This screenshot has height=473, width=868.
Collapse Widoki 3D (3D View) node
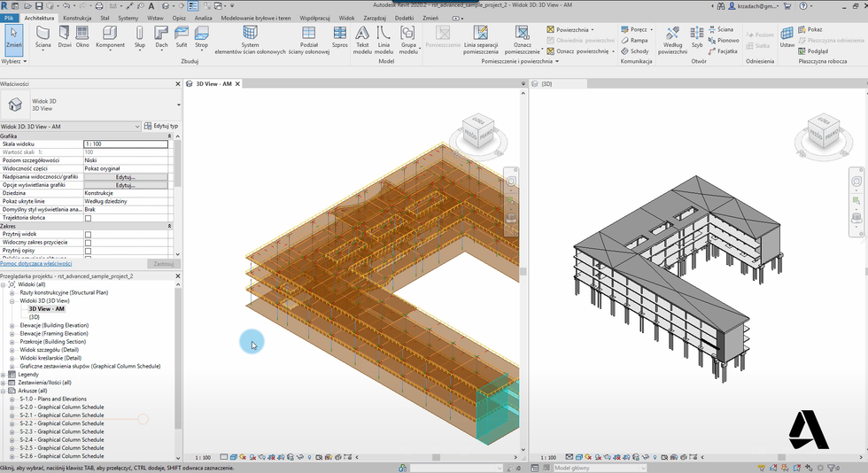pyautogui.click(x=12, y=301)
